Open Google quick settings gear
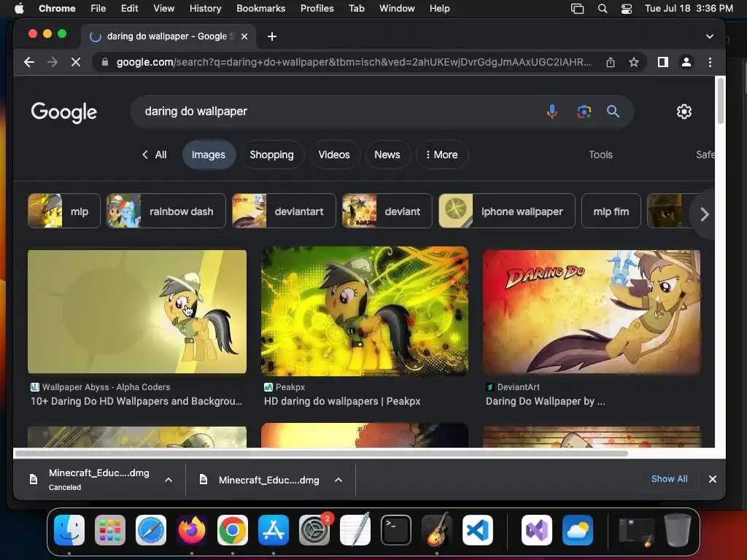Image resolution: width=747 pixels, height=560 pixels. 684,112
